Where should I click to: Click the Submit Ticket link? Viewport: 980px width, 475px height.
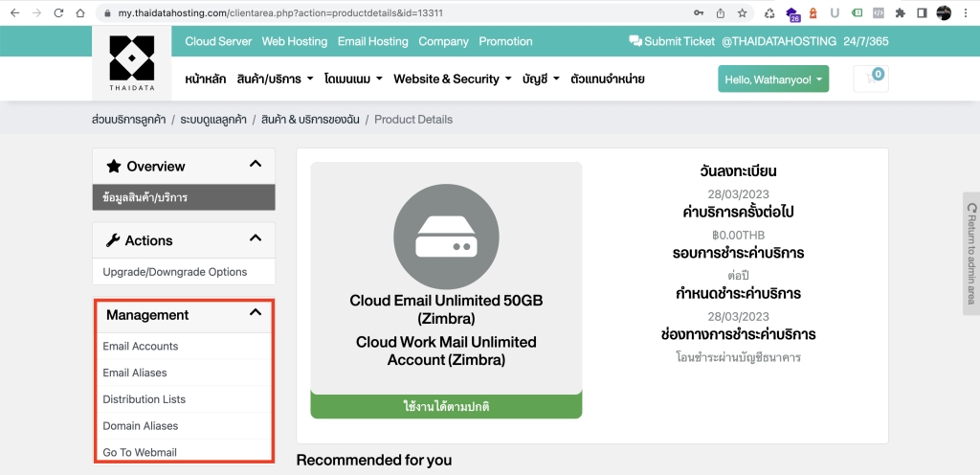671,41
